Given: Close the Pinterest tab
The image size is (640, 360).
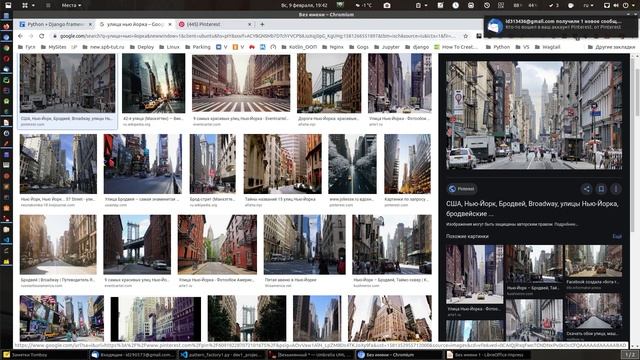Looking at the screenshot, I should (249, 24).
